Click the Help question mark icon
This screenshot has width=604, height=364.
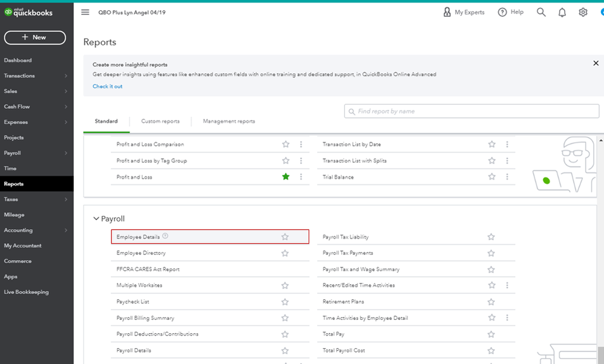click(x=502, y=12)
